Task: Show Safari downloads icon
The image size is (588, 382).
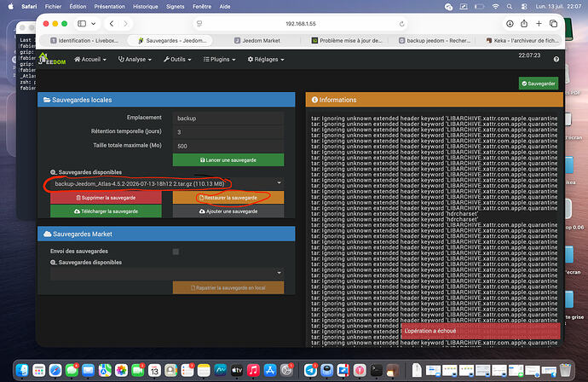Action: coord(510,24)
